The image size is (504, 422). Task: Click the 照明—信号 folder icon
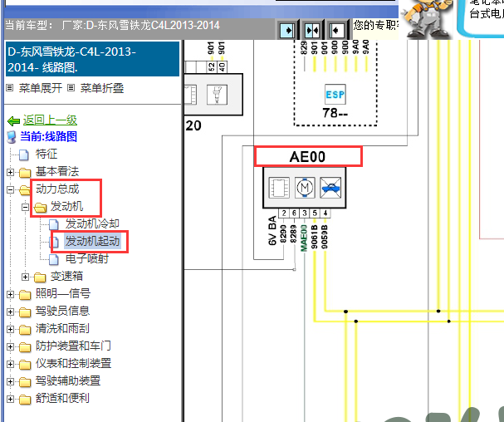click(25, 294)
